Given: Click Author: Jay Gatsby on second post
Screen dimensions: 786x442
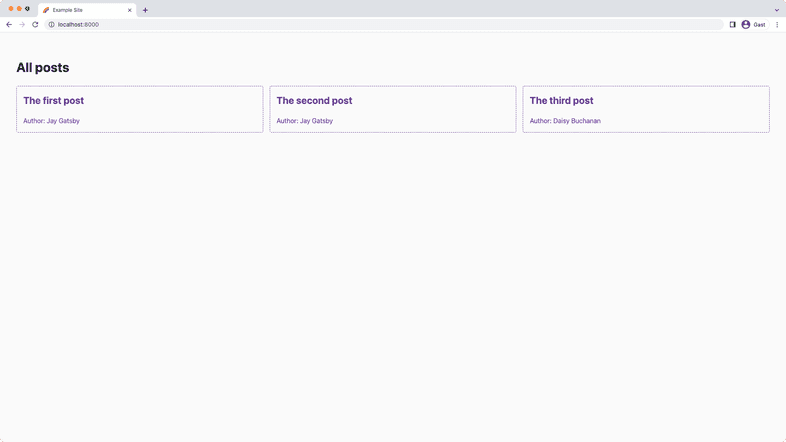Looking at the screenshot, I should click(x=304, y=121).
